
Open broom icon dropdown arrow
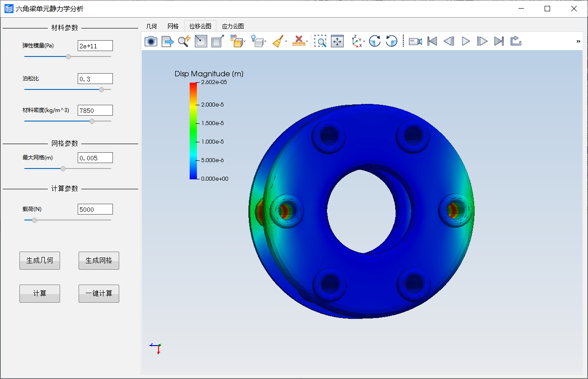(x=286, y=42)
